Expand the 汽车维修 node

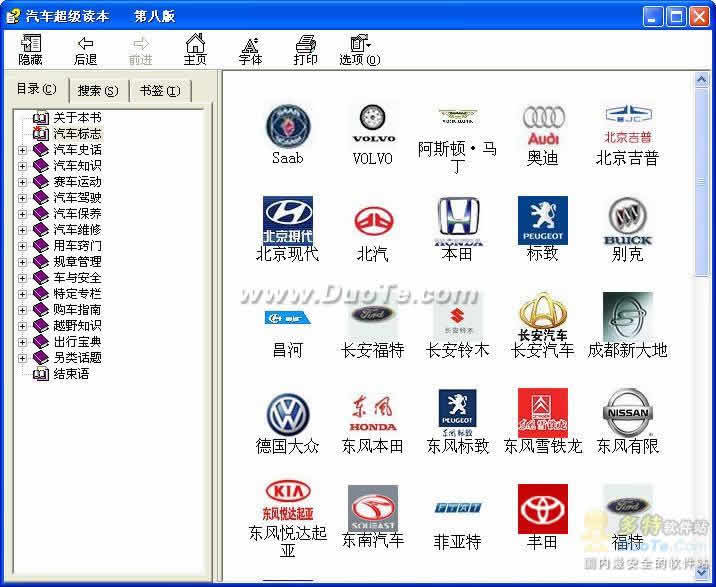(x=22, y=230)
